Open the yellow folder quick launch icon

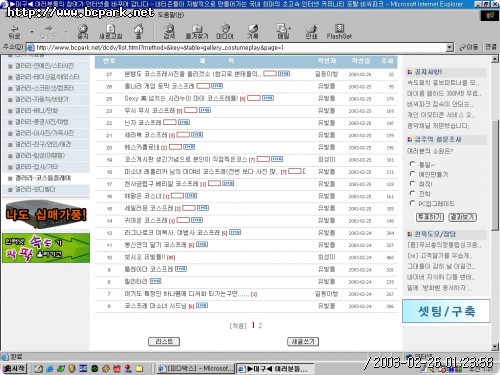pos(139,369)
